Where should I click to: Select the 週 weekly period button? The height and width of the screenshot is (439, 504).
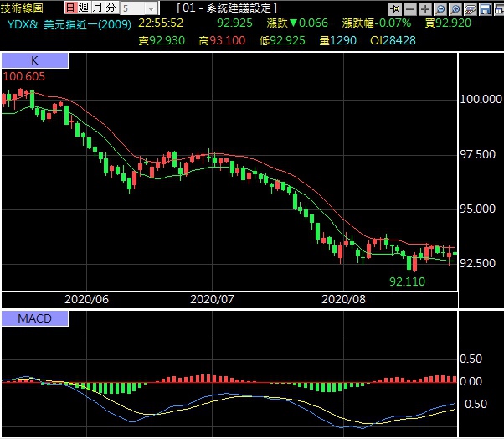coord(84,8)
